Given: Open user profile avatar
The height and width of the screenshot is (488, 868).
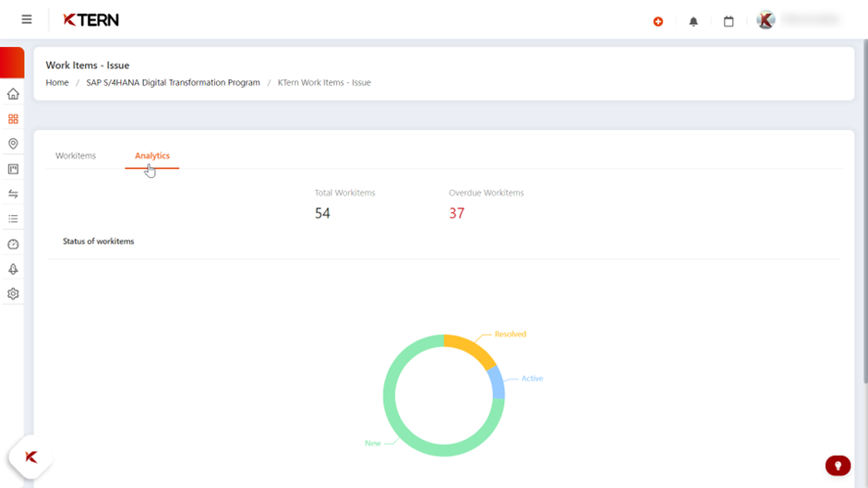Looking at the screenshot, I should pos(766,20).
